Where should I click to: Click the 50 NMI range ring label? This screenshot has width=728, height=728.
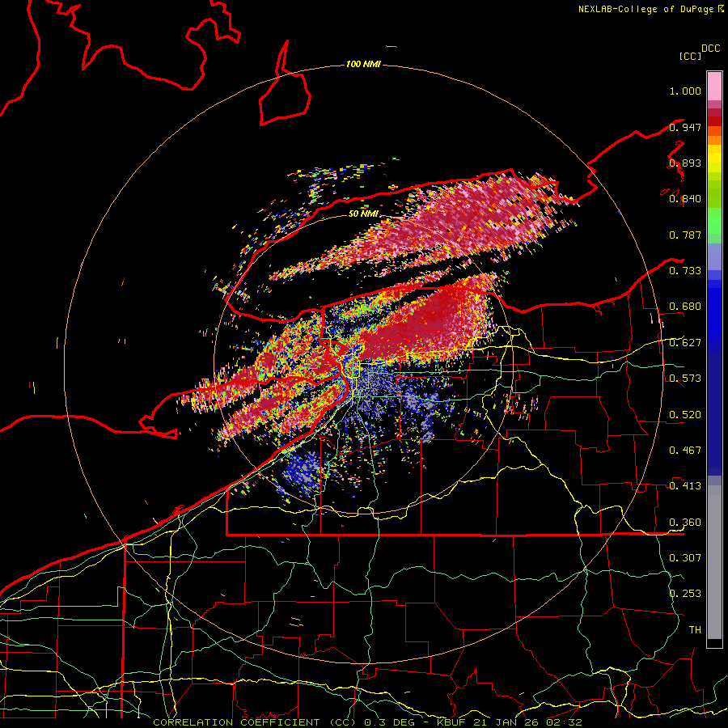click(x=363, y=214)
